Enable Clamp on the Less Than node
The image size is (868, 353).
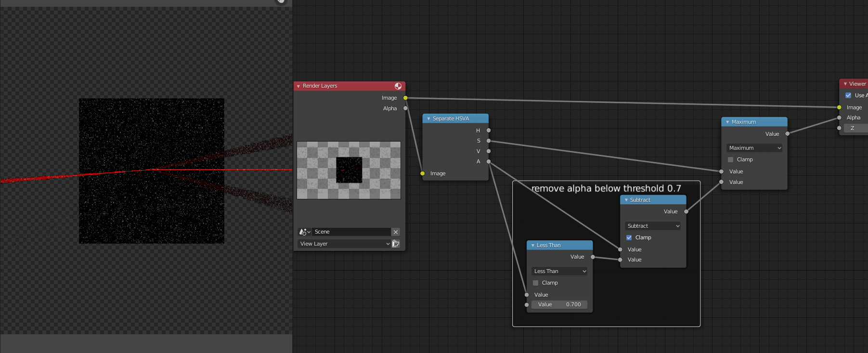tap(536, 283)
